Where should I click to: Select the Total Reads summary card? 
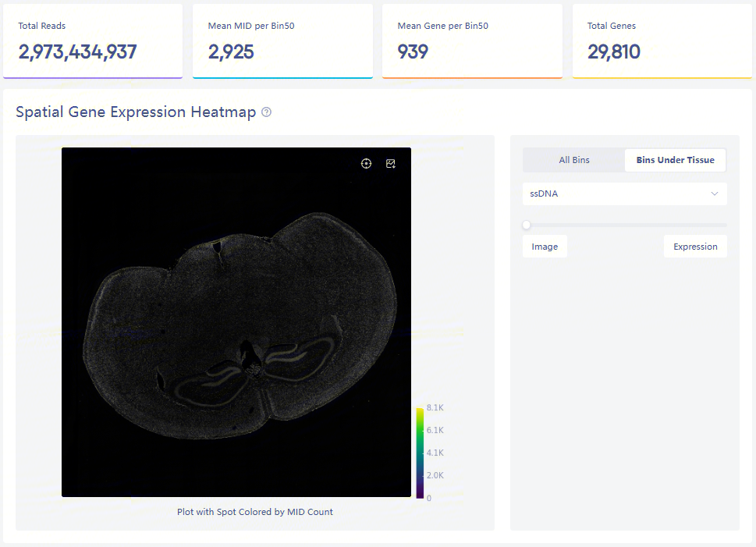click(x=93, y=41)
